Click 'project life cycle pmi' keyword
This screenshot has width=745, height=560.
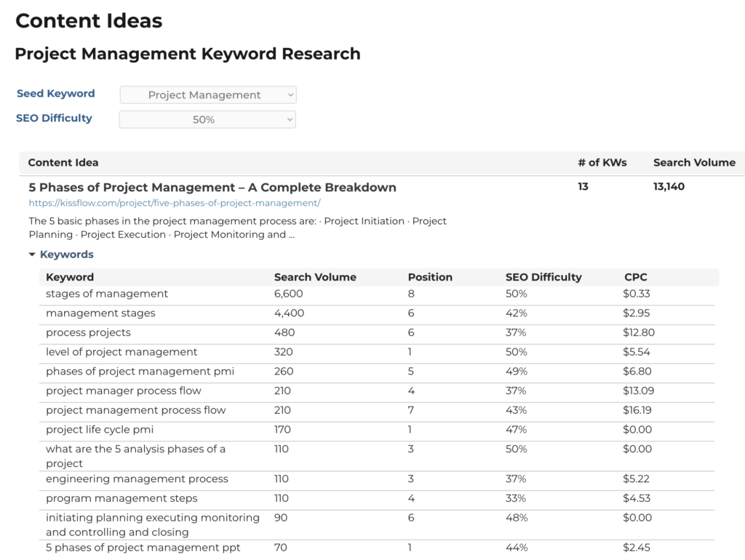[100, 430]
